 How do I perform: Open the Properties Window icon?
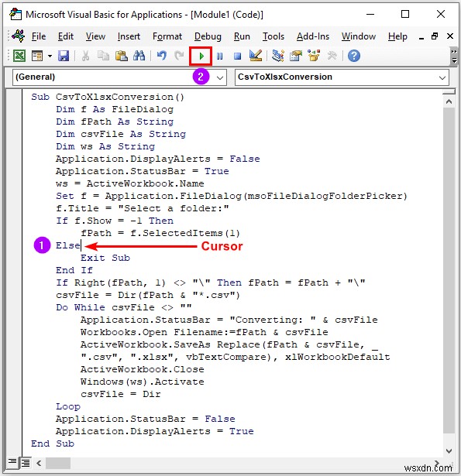pyautogui.click(x=296, y=57)
